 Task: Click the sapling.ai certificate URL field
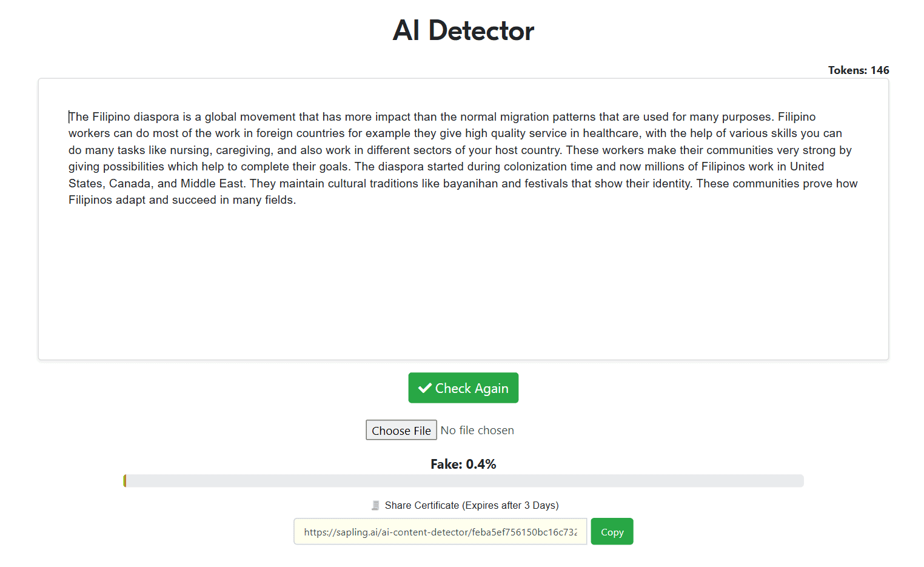[440, 532]
